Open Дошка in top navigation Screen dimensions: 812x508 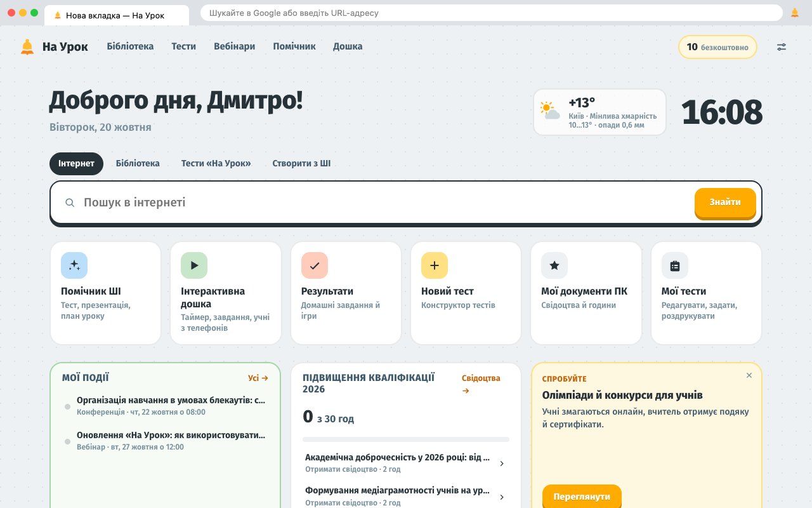pos(348,46)
